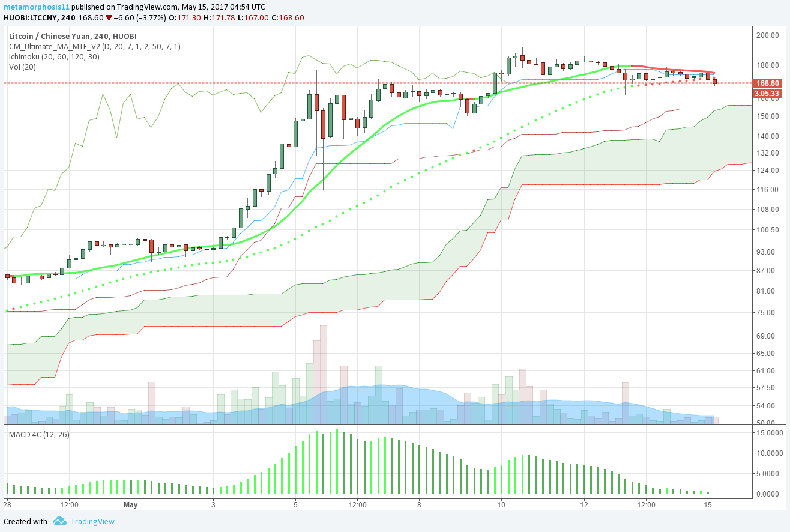This screenshot has height=532, width=790.
Task: Click the 65.00 price axis label
Action: tap(766, 354)
